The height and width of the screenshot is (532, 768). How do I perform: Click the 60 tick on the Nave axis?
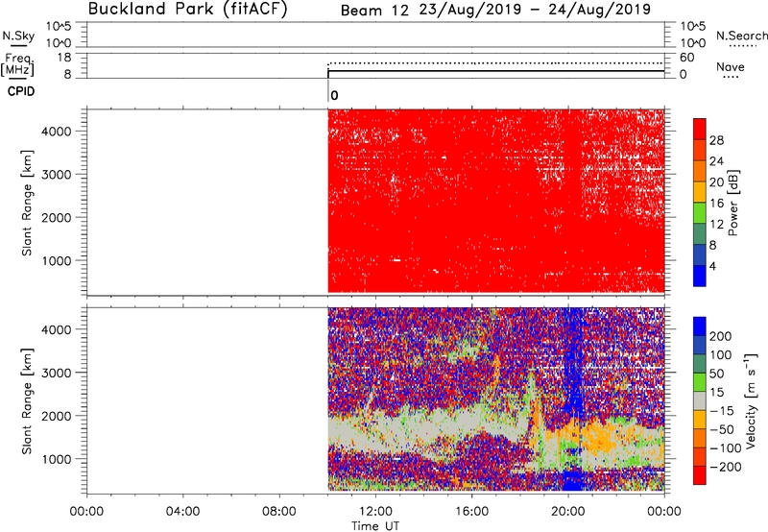tap(686, 58)
